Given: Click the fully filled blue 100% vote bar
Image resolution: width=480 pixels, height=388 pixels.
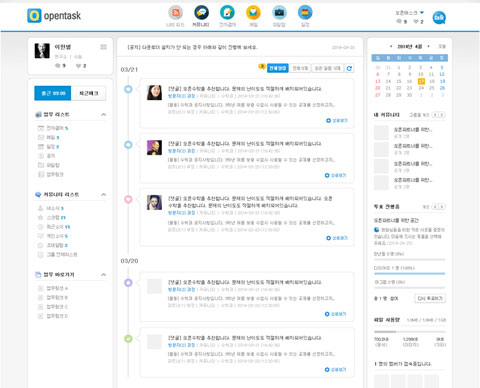Looking at the screenshot, I should pyautogui.click(x=410, y=273).
